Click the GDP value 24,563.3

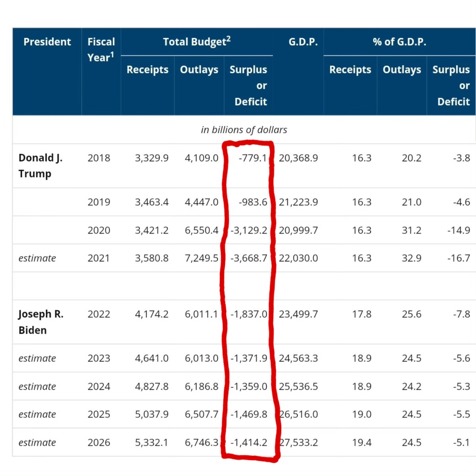point(298,358)
